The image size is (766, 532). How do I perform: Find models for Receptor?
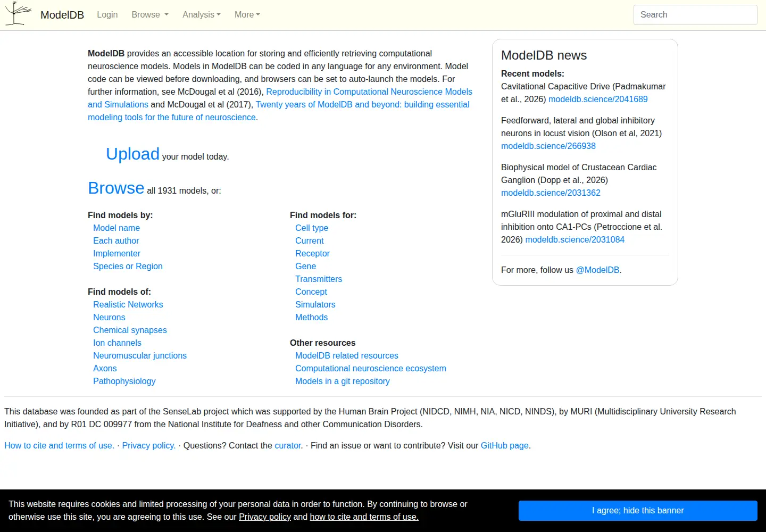point(312,253)
